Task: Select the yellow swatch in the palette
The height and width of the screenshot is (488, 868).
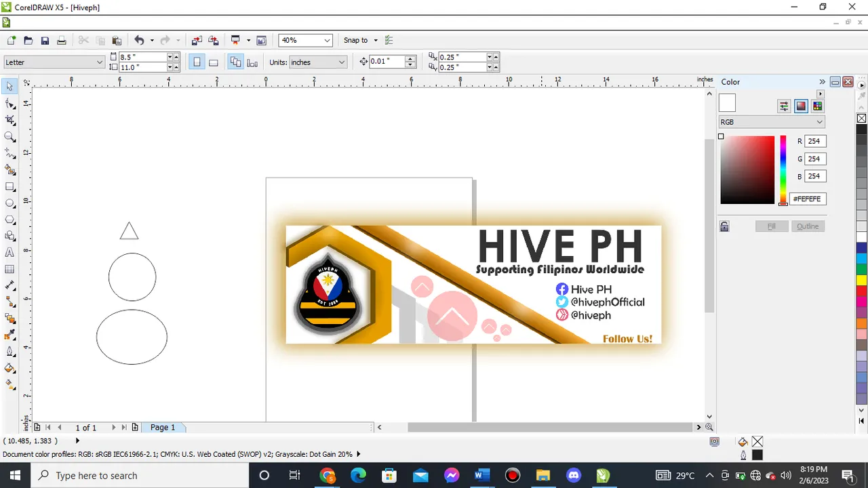Action: pyautogui.click(x=861, y=280)
